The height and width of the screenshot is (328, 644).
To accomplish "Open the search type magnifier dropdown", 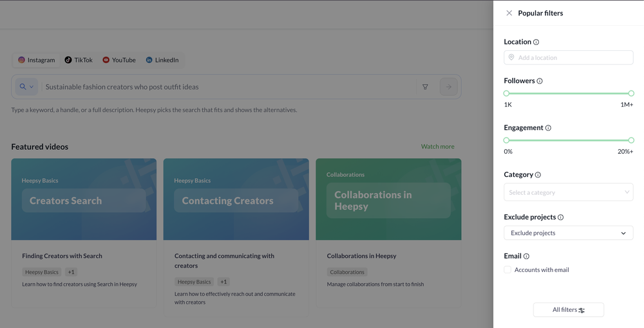I will tap(26, 87).
